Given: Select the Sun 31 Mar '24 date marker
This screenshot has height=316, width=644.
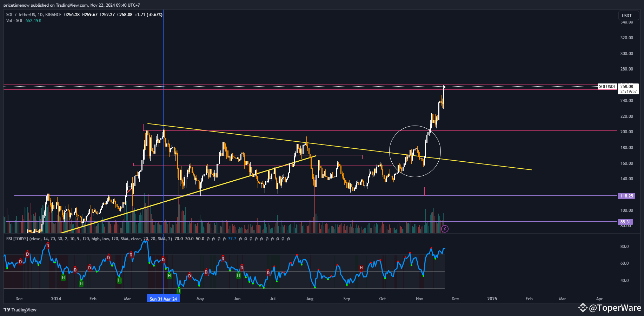Looking at the screenshot, I should tap(163, 299).
